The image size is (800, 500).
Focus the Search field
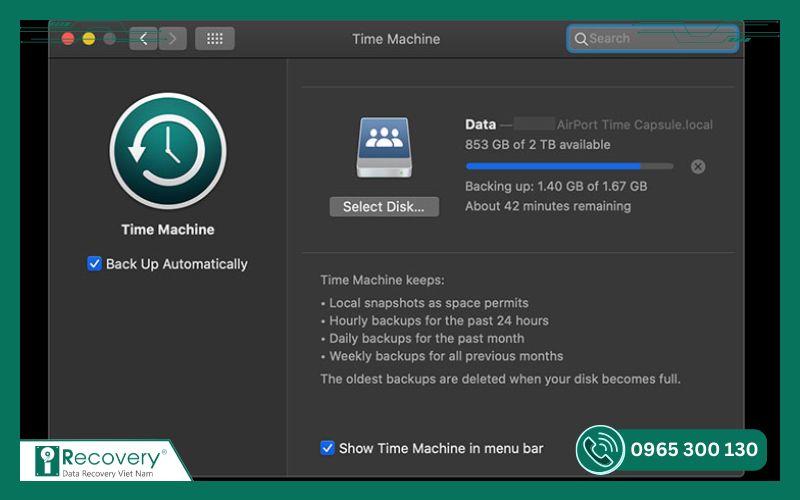[653, 39]
